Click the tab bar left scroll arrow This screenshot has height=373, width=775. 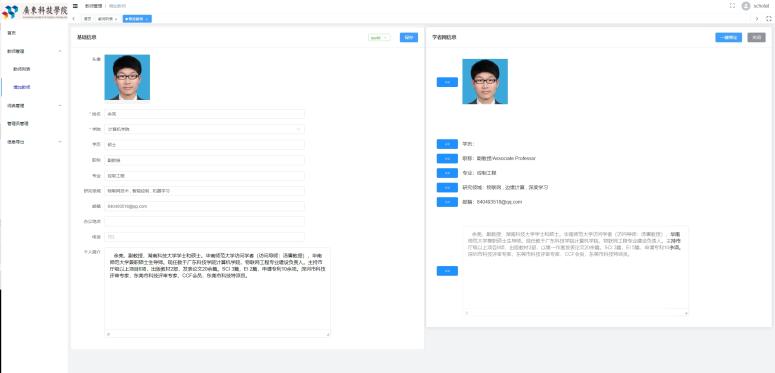point(74,19)
